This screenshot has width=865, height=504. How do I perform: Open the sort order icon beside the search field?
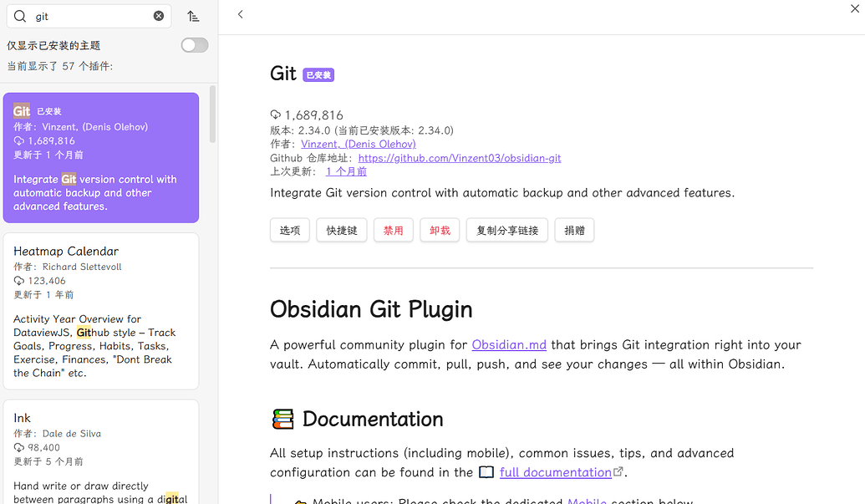click(x=194, y=16)
